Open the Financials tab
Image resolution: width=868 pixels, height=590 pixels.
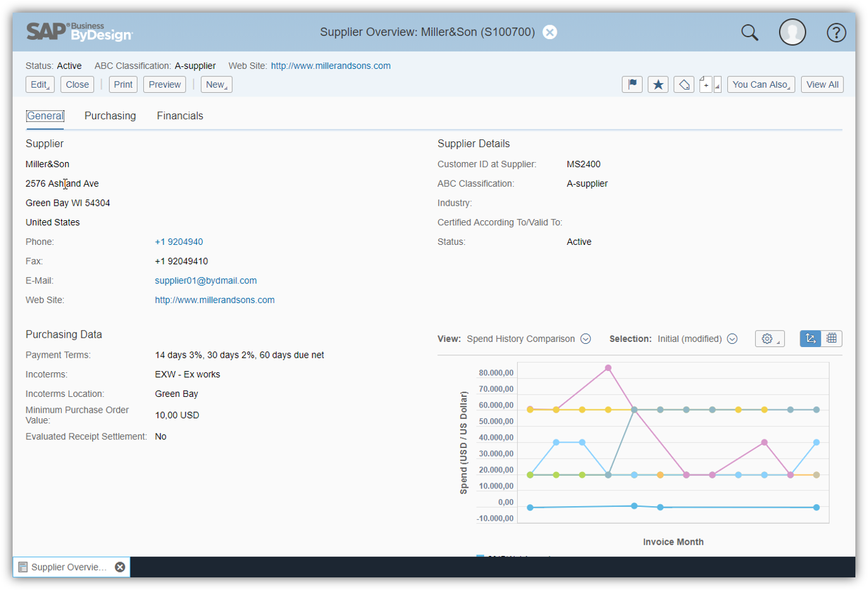(180, 115)
